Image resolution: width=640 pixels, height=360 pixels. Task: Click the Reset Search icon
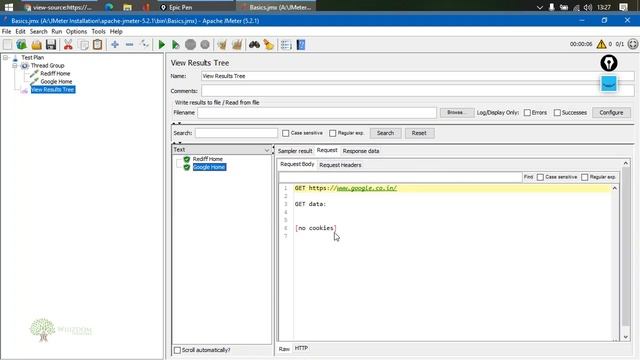click(269, 44)
